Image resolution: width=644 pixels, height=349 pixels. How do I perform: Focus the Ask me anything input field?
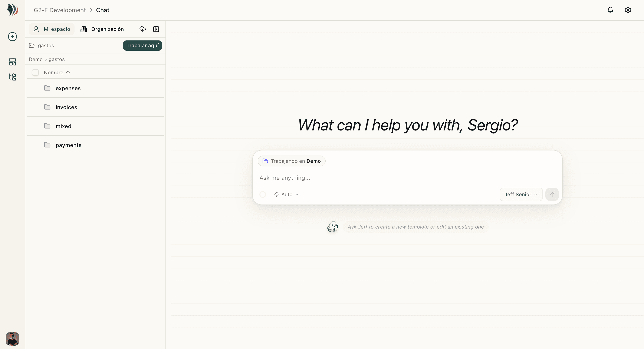point(407,178)
